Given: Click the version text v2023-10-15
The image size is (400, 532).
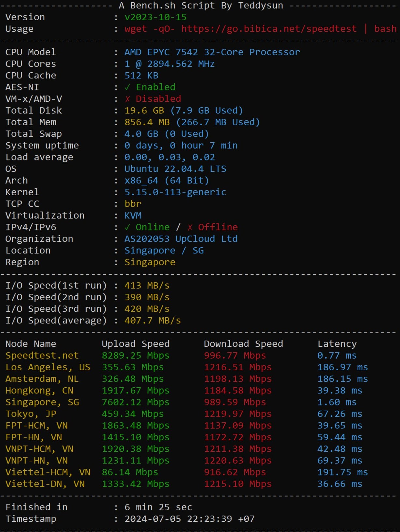Looking at the screenshot, I should pyautogui.click(x=155, y=17).
